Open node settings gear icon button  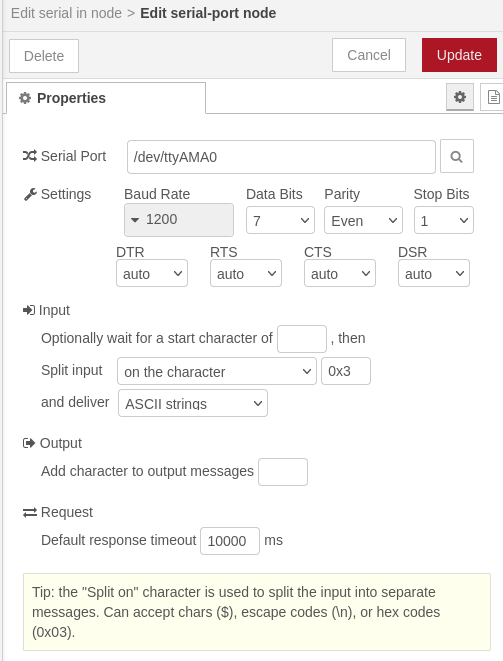460,97
